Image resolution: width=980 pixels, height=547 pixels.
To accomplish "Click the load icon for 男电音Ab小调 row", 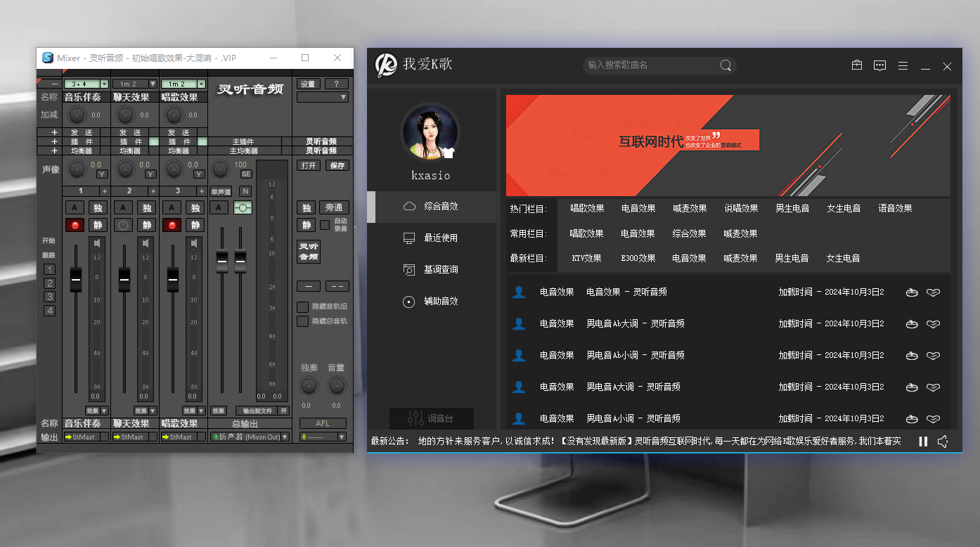I will [912, 356].
